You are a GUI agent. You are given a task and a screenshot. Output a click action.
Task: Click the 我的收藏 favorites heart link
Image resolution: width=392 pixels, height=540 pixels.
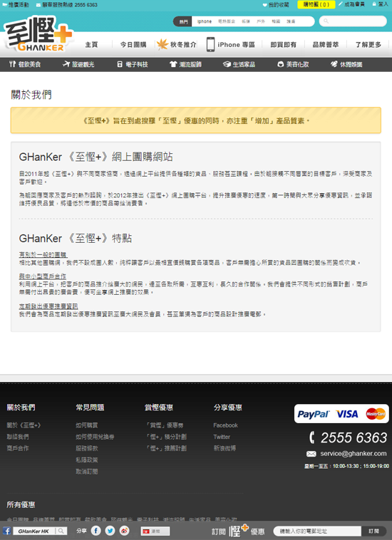point(276,5)
